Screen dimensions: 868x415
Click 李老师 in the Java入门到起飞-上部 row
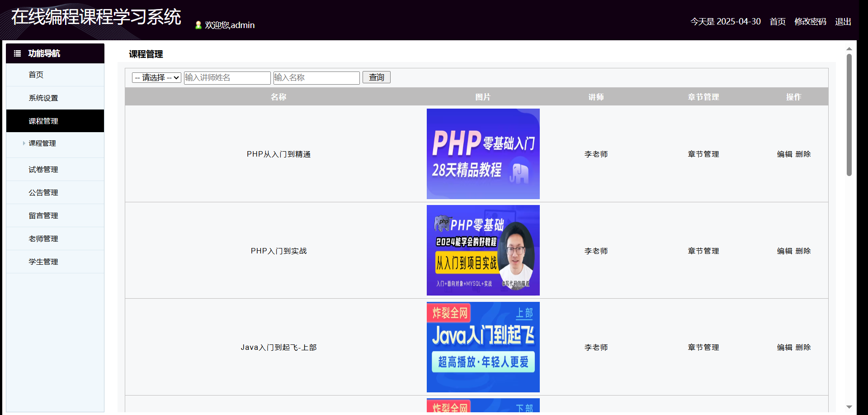596,347
